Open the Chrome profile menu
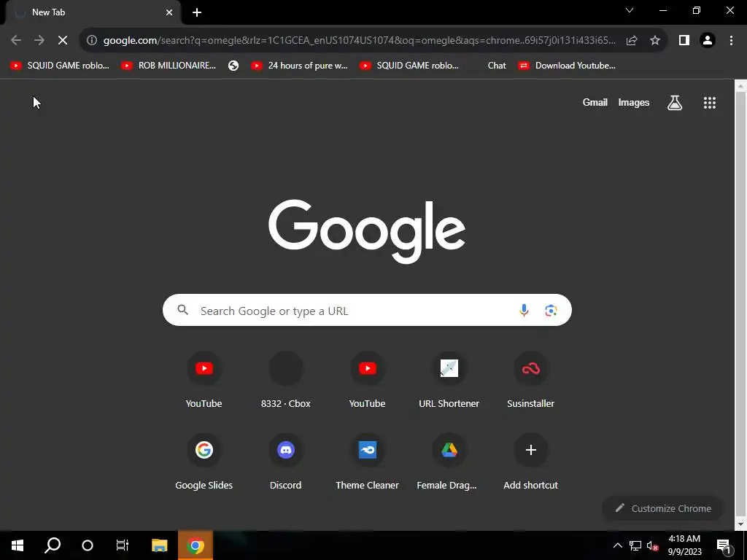The image size is (747, 560). point(708,41)
